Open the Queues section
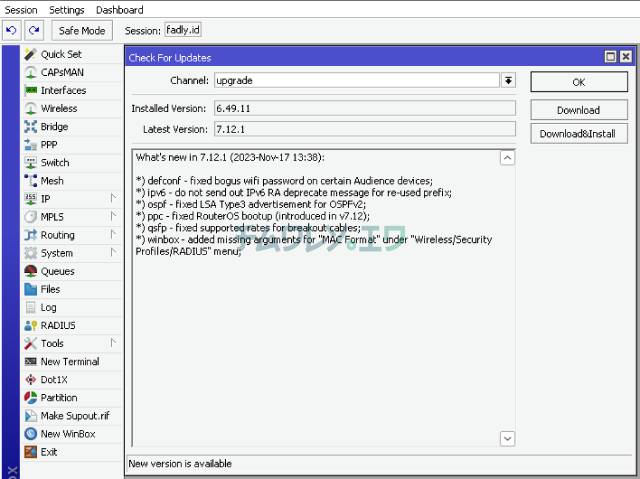The image size is (640, 479). pyautogui.click(x=57, y=271)
